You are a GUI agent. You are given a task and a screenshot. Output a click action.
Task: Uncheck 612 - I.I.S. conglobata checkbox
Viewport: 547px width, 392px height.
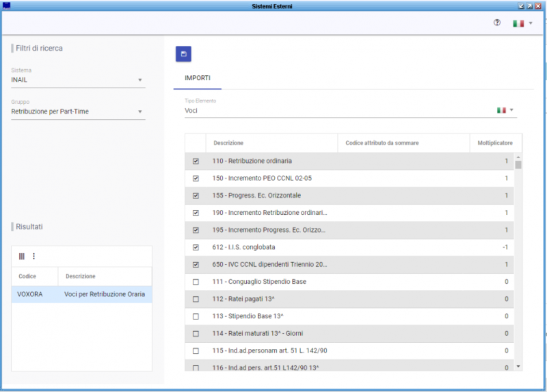pyautogui.click(x=196, y=248)
